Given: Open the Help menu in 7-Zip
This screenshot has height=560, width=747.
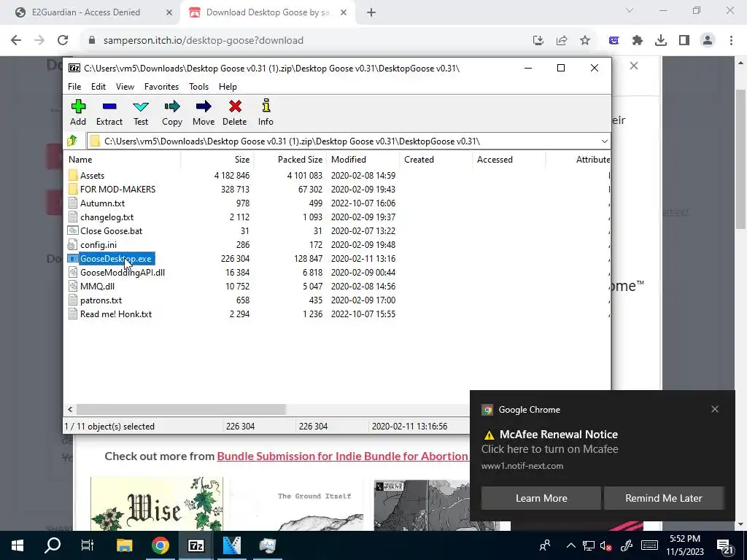Looking at the screenshot, I should point(228,87).
